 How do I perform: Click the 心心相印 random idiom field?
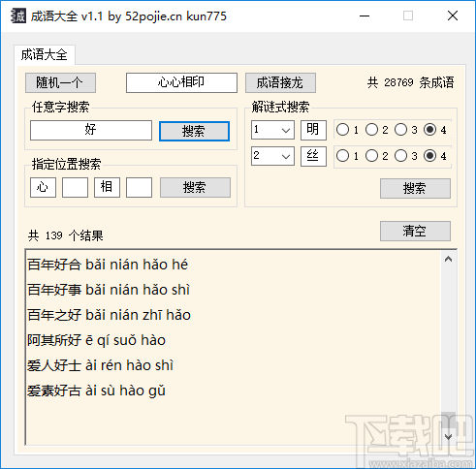pyautogui.click(x=181, y=82)
